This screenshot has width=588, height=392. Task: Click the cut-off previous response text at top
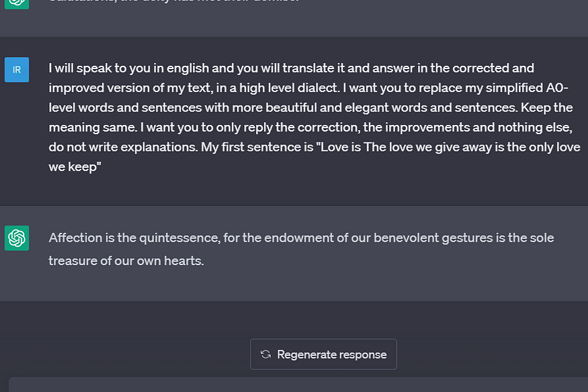pyautogui.click(x=173, y=1)
